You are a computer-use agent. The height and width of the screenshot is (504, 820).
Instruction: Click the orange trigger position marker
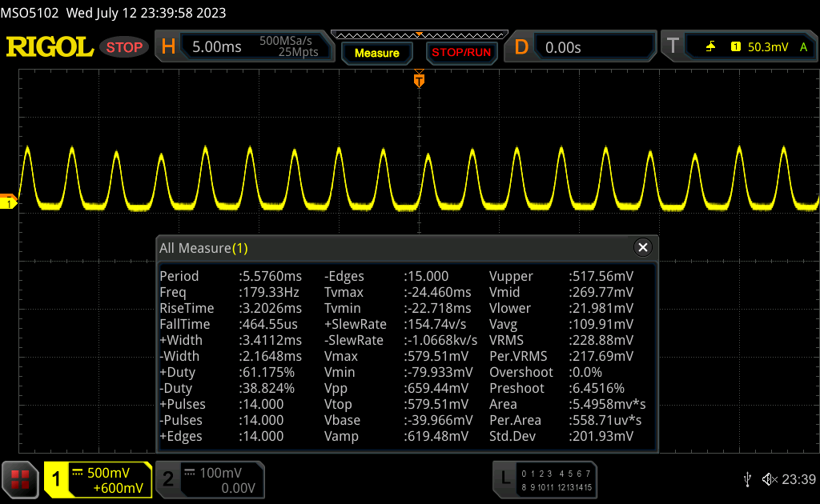pos(418,80)
